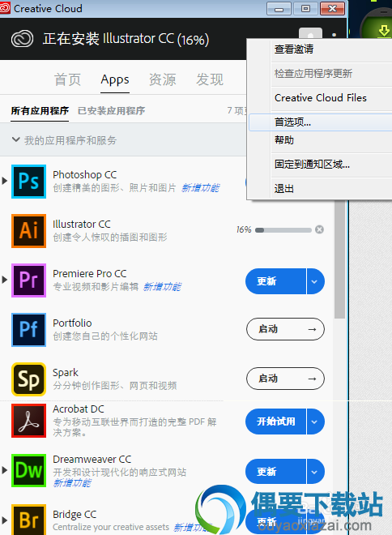Viewport: 392px width, 535px height.
Task: Cancel the Illustrator CC installation
Action: (x=319, y=229)
